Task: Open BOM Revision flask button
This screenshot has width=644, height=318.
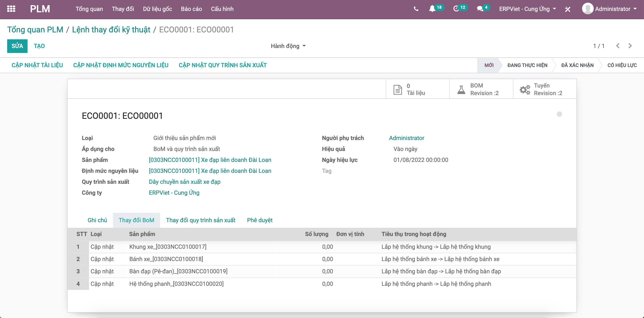Action: click(481, 89)
